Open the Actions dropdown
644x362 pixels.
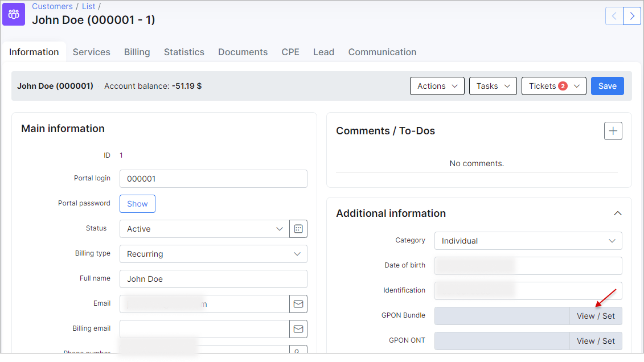click(x=437, y=86)
